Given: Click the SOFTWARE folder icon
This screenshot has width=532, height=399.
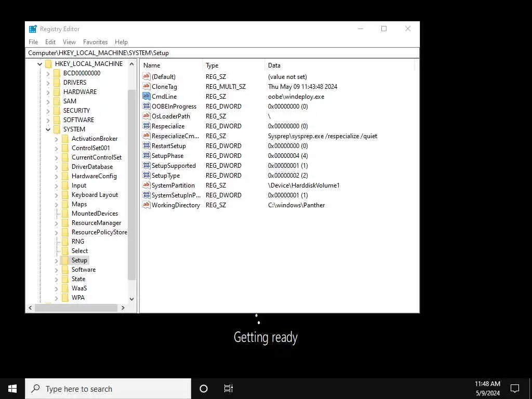Looking at the screenshot, I should tap(57, 120).
